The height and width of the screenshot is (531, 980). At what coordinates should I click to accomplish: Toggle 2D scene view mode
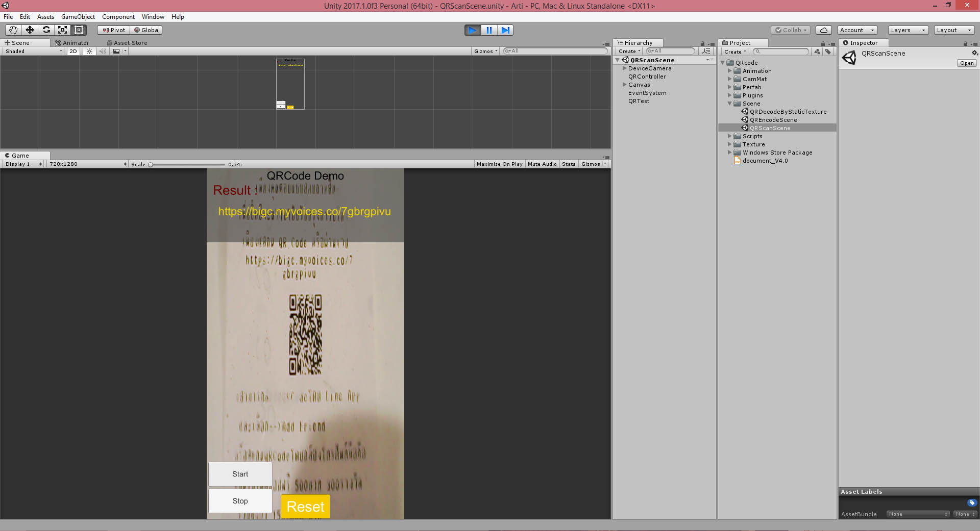click(x=73, y=51)
